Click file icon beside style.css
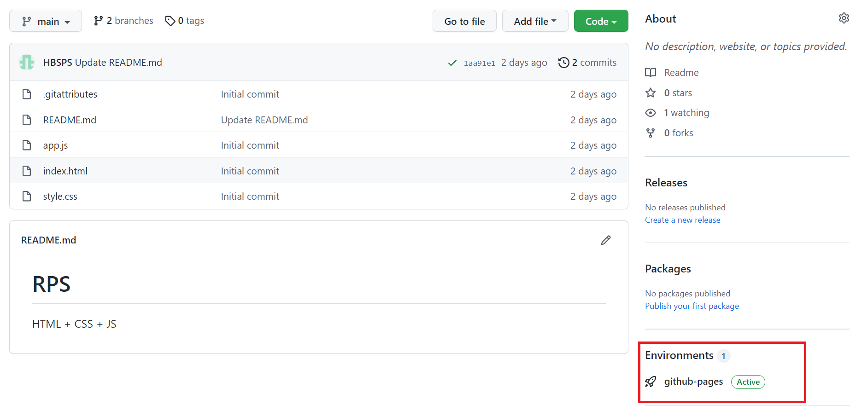 click(x=27, y=196)
